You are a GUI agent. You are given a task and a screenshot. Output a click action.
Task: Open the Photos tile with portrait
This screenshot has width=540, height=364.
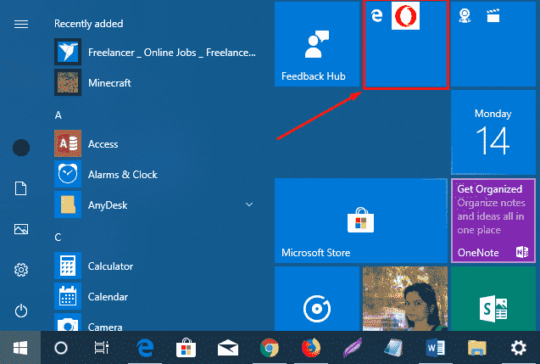pos(405,299)
